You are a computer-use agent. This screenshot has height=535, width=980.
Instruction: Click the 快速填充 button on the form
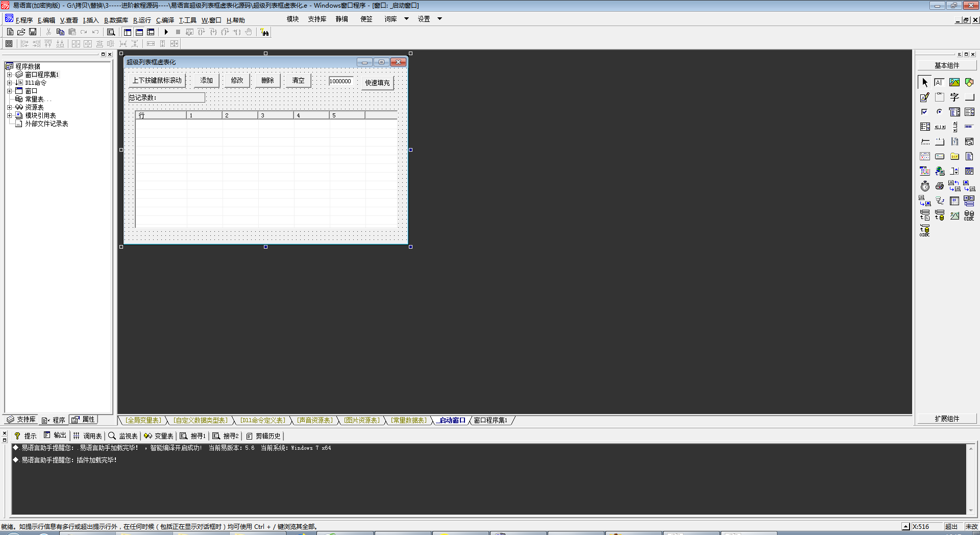(377, 83)
